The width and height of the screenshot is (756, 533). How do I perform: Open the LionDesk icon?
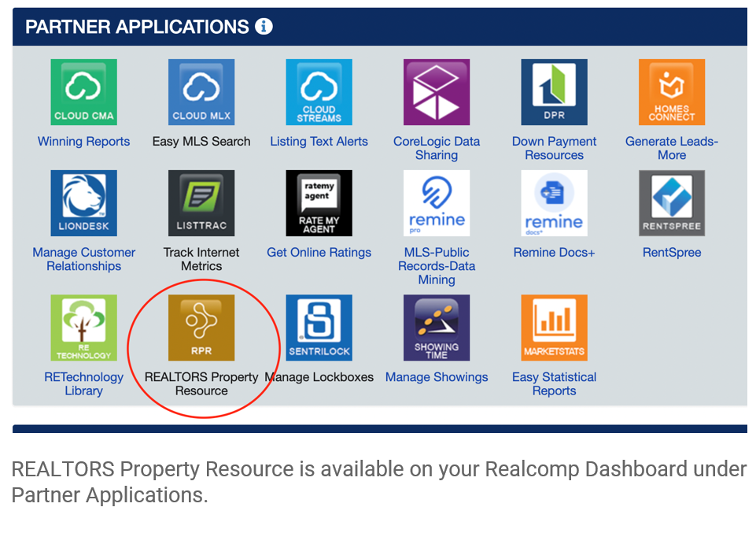tap(84, 203)
